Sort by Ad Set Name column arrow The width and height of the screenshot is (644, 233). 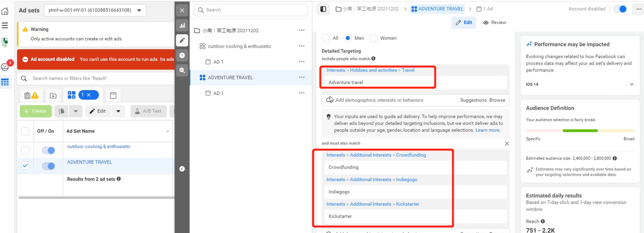tap(168, 132)
